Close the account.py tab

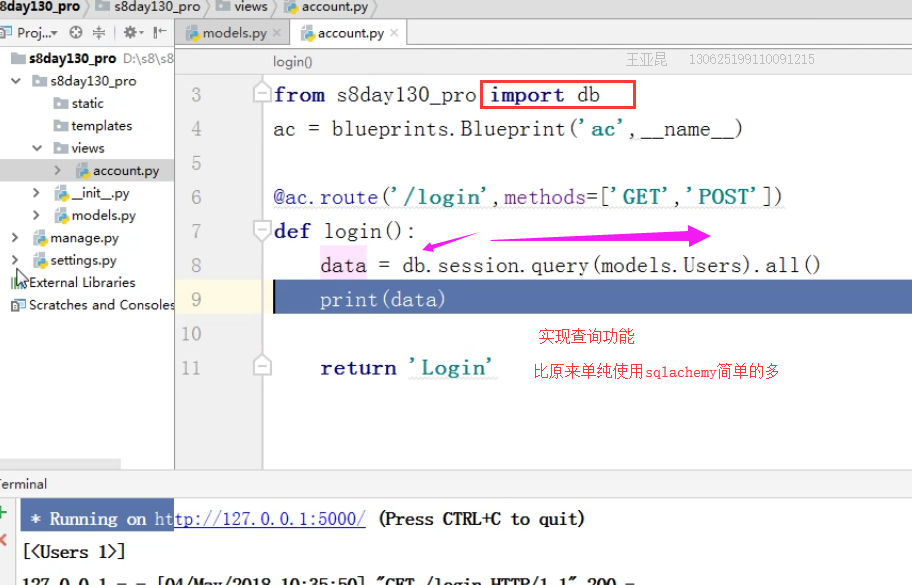[394, 33]
